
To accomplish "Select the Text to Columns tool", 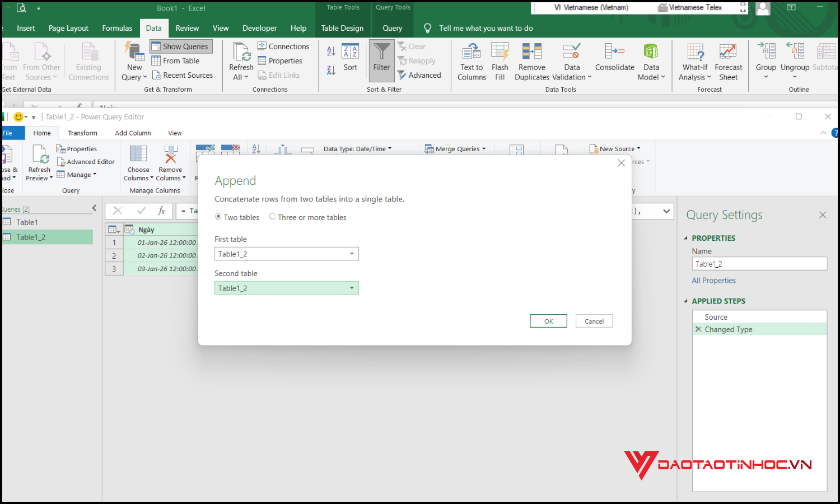I will [x=471, y=60].
